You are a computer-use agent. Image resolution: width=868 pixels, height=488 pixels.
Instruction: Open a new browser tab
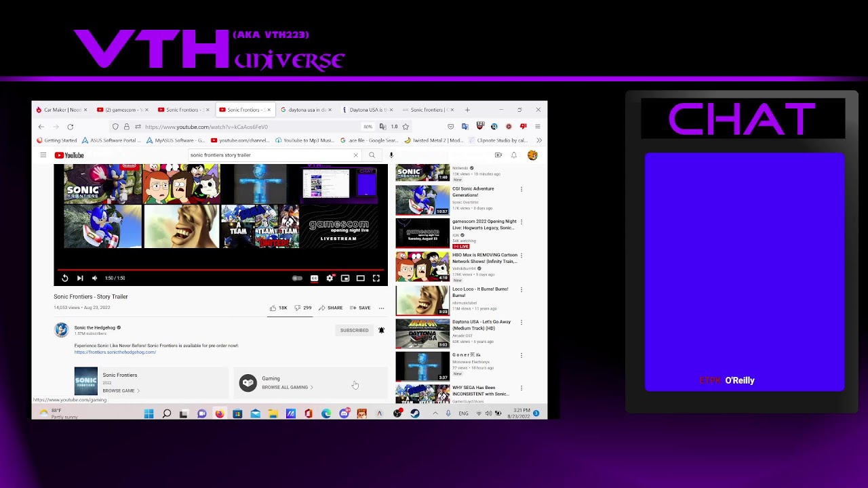467,110
